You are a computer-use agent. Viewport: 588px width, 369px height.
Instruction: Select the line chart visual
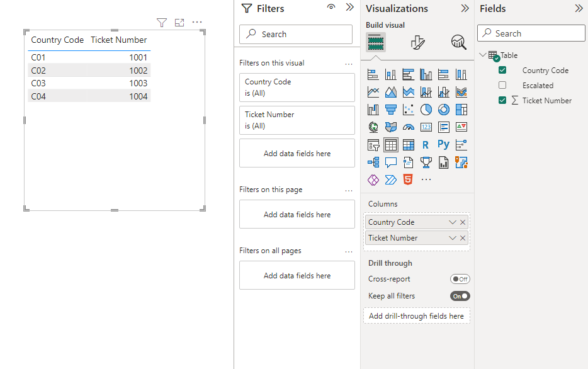[x=373, y=92]
